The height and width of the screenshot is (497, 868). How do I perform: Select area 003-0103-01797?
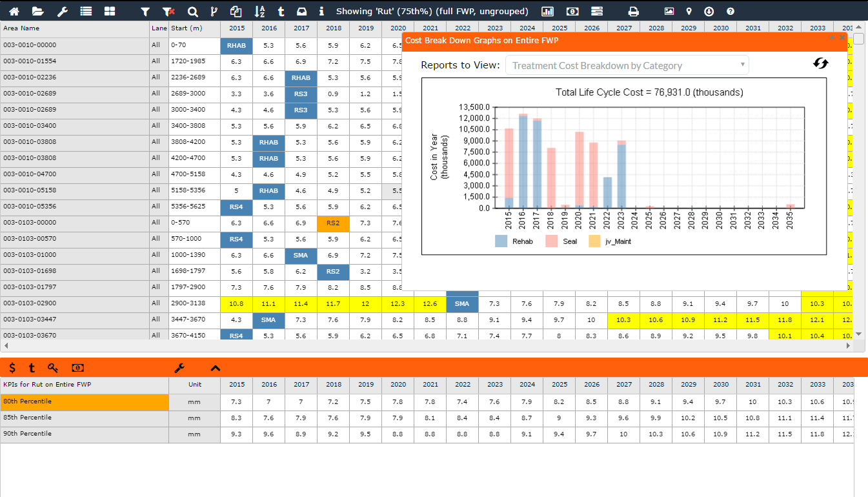tap(75, 287)
